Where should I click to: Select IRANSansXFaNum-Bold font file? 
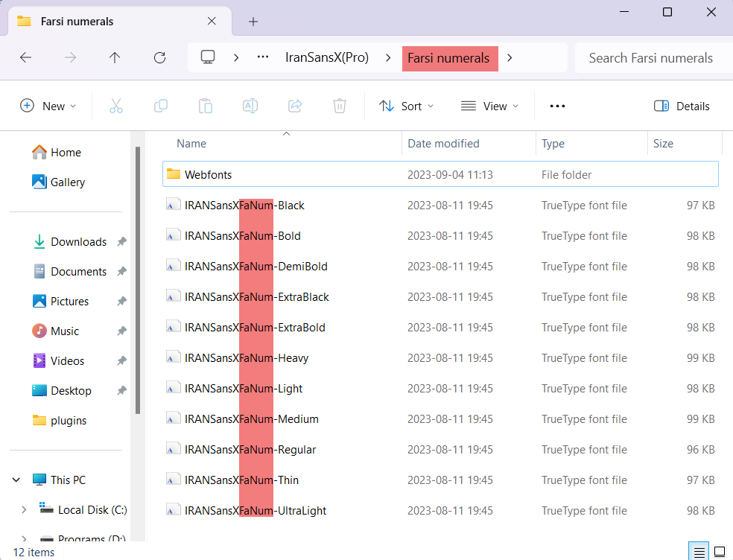[440, 235]
